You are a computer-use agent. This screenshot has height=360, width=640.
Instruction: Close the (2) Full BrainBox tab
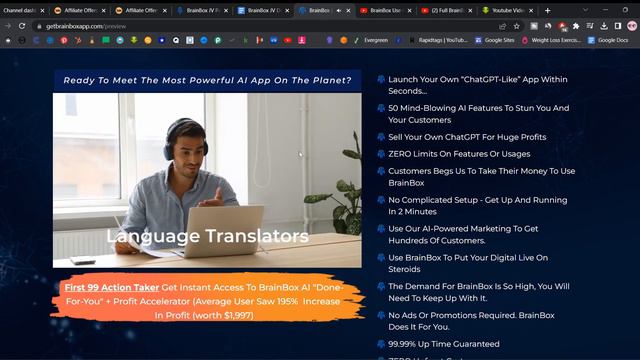click(470, 11)
